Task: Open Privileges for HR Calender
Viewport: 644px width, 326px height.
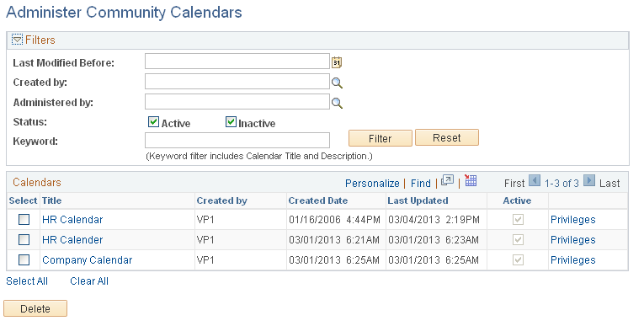Action: (x=573, y=240)
